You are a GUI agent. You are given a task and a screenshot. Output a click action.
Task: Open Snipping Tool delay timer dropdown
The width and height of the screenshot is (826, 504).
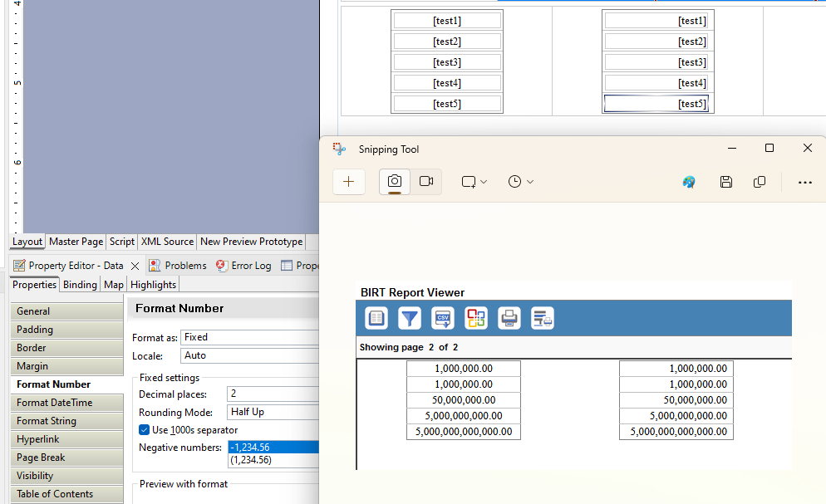521,182
